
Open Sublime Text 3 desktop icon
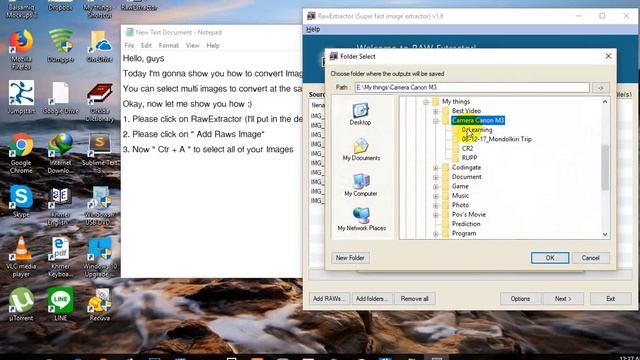(100, 153)
